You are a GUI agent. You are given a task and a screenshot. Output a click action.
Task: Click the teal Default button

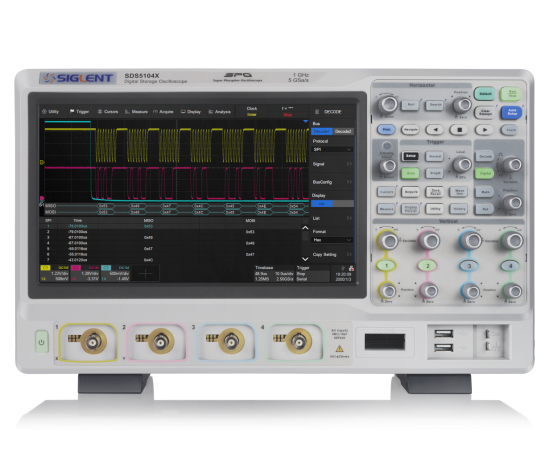485,94
